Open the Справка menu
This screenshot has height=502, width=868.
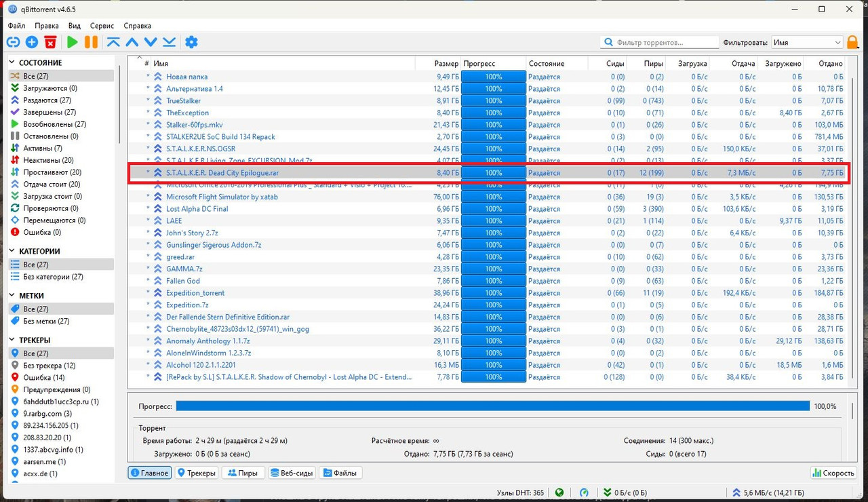tap(138, 26)
